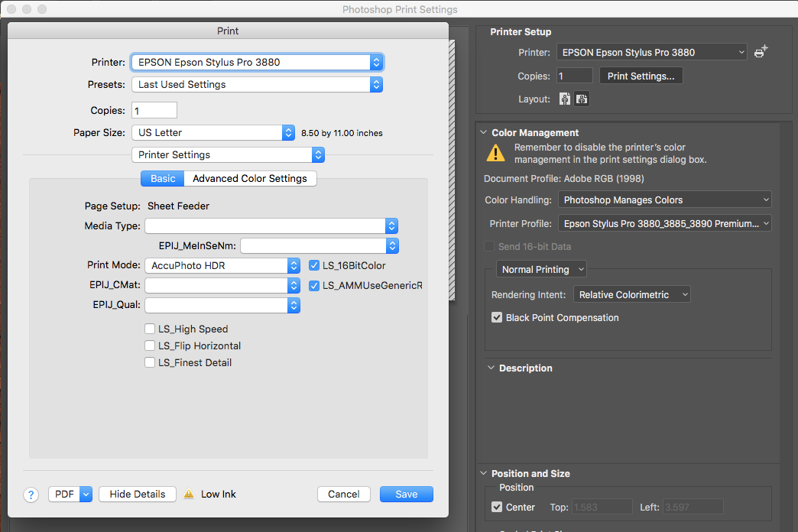Open the EPIJ_MeInSeNm dropdown

[x=320, y=246]
